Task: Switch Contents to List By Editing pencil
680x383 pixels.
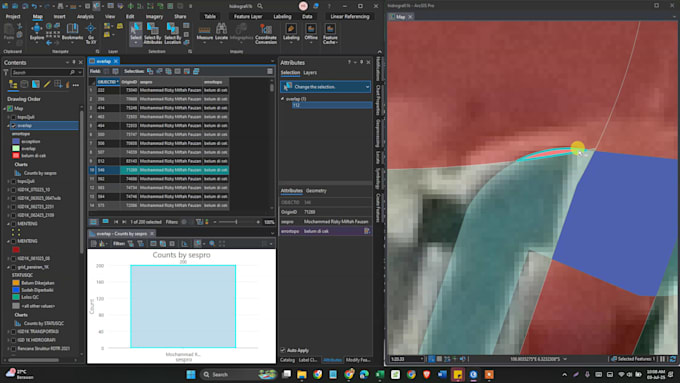Action: [x=47, y=85]
